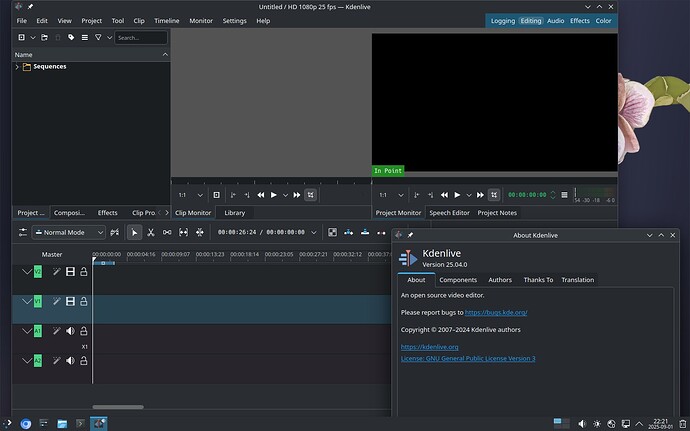Screen dimensions: 690x431
Task: Open the Normal Mode edit dropdown
Action: pos(68,232)
